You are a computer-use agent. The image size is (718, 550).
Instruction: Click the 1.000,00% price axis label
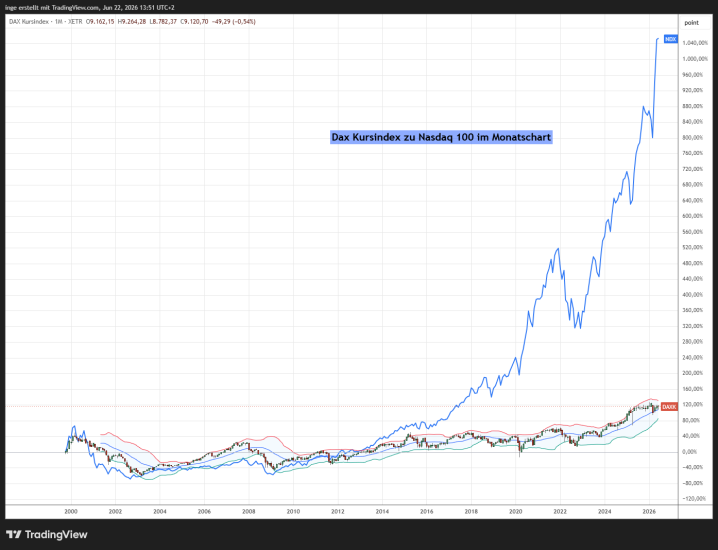695,59
